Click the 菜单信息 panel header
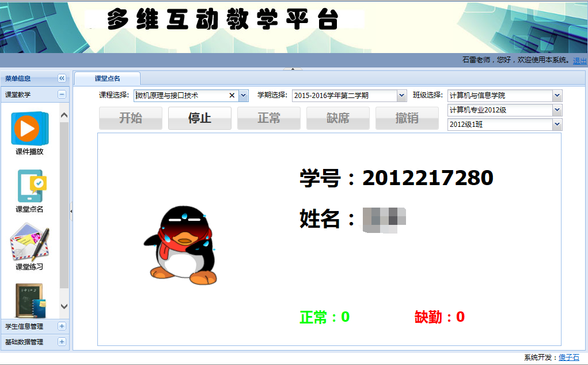Screen dimensions: 588x365 35,78
